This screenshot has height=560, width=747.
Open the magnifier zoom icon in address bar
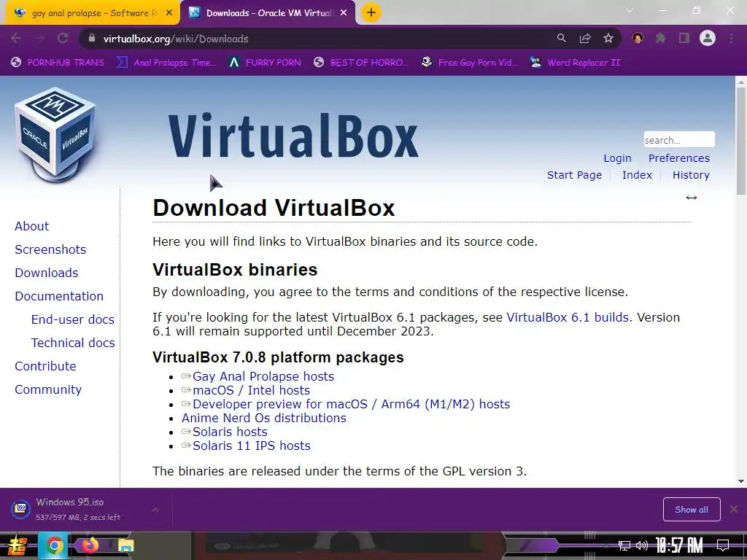pyautogui.click(x=562, y=39)
